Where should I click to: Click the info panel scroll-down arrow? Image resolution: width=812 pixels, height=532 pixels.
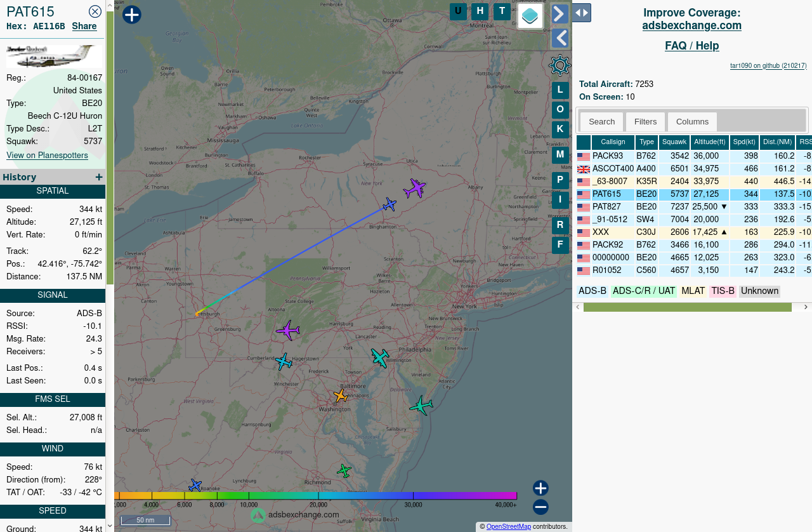110,526
